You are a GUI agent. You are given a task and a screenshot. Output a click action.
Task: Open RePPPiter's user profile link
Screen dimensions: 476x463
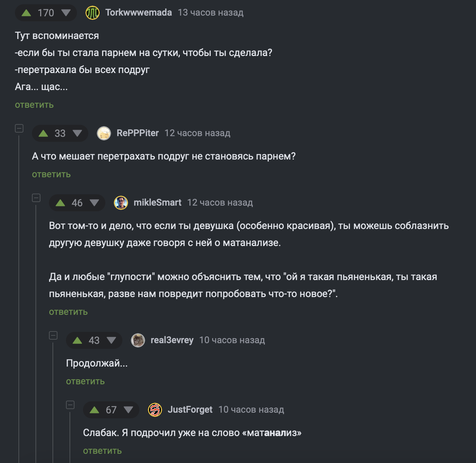[x=138, y=133]
